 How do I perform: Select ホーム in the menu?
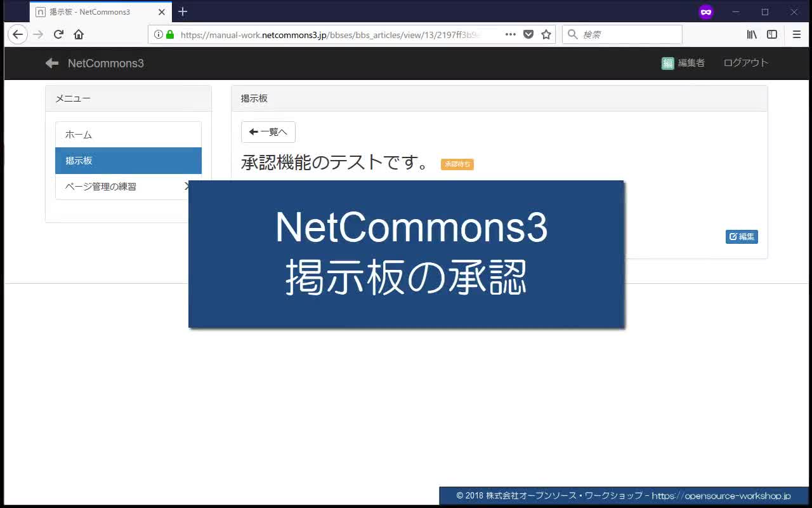(128, 135)
